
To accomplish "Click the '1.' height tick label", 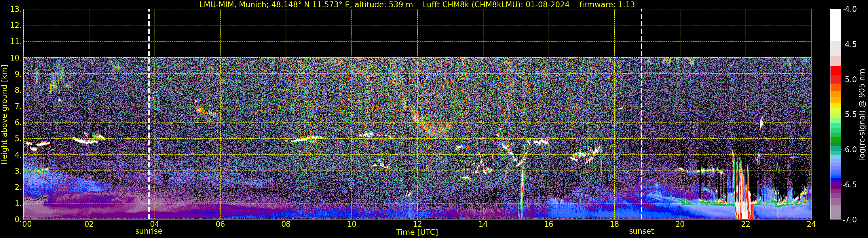I will click(x=18, y=204).
